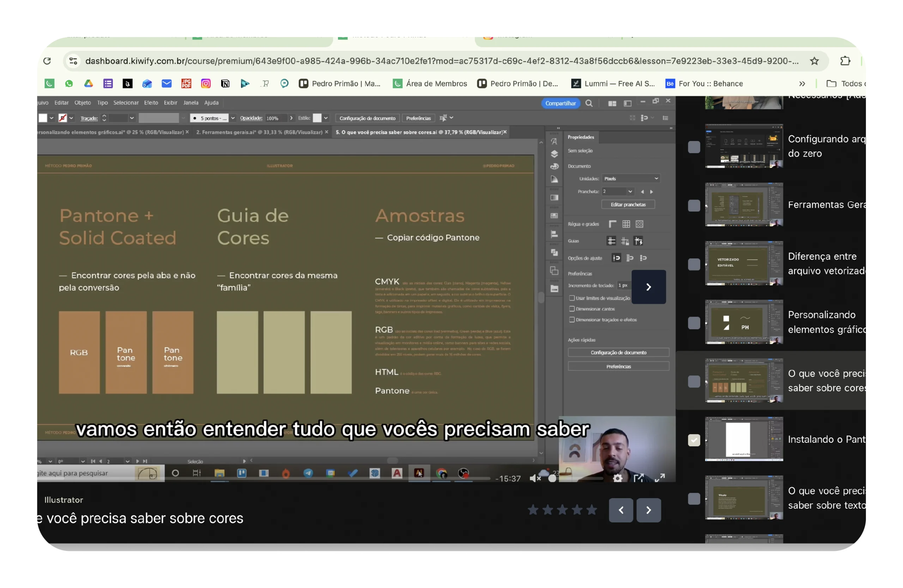Open the WhatsApp bookmark icon
903x588 pixels.
[69, 84]
